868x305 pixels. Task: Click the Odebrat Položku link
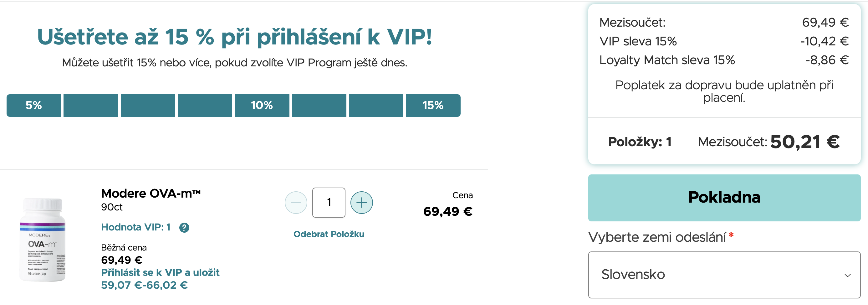click(x=329, y=234)
